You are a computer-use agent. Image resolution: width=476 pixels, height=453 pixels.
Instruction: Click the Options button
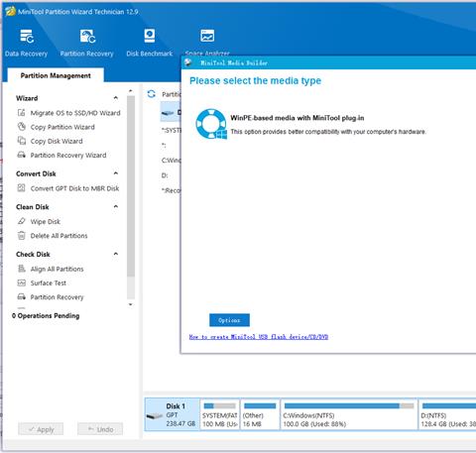229,320
